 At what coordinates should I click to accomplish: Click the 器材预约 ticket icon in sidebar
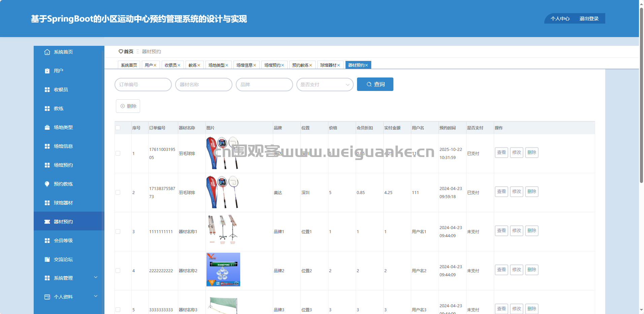(x=47, y=222)
